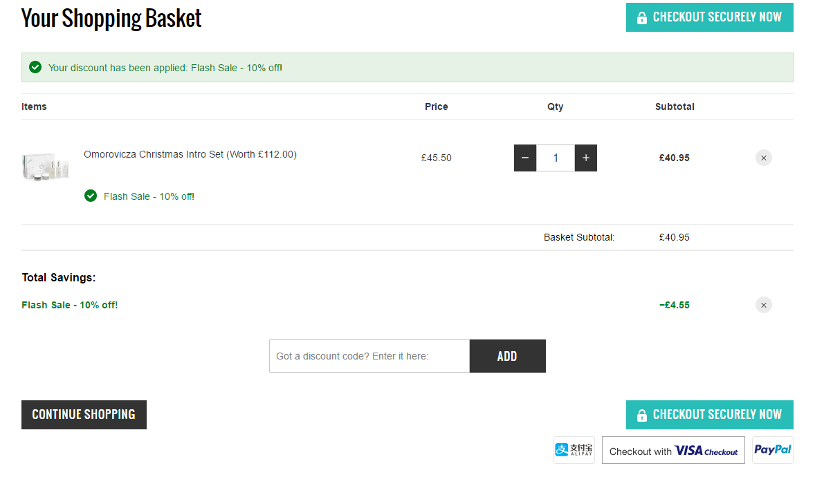Click 'Basket Subtotal:' label

579,237
